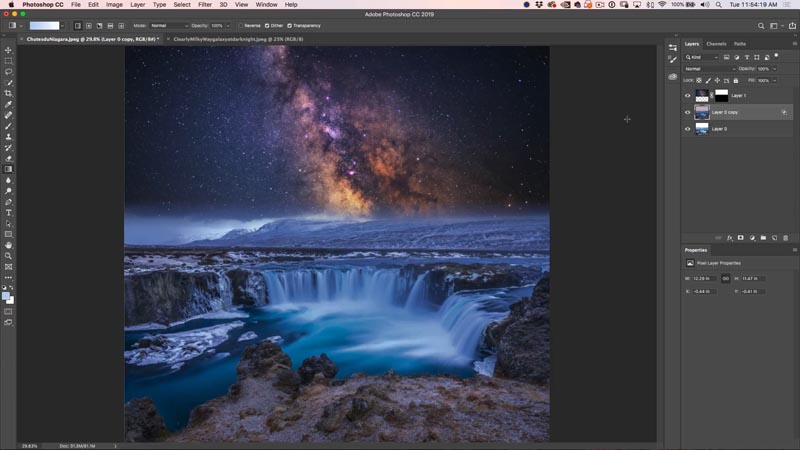Expand the gradient Opacity dropdown arrow
This screenshot has width=800, height=450.
228,26
